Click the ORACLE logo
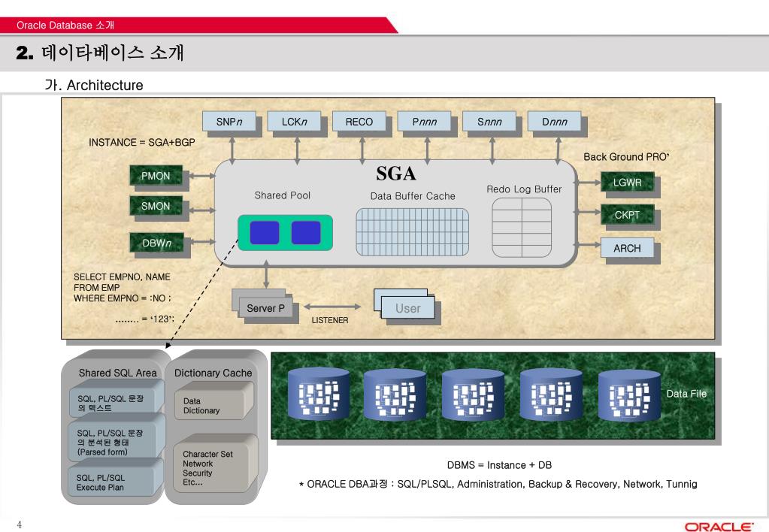This screenshot has height=532, width=769. pyautogui.click(x=719, y=527)
